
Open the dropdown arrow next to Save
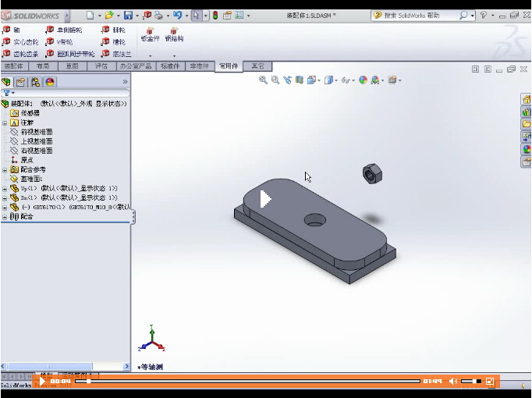137,16
